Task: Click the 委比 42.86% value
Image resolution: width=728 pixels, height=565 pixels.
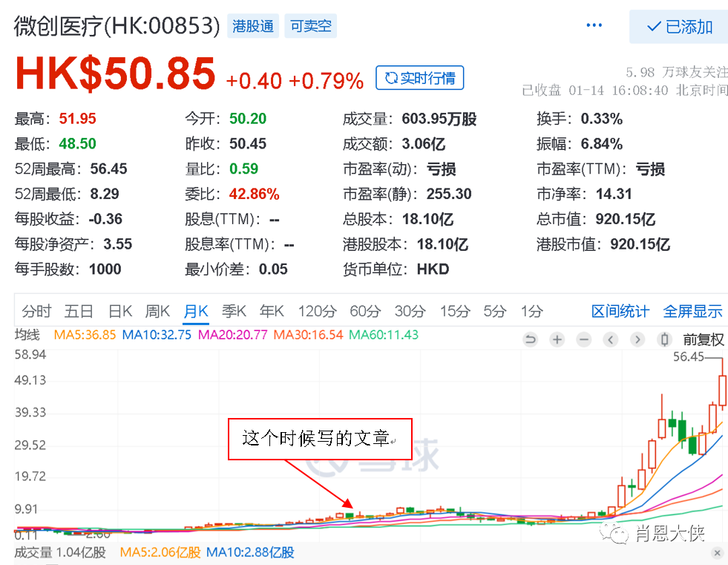Action: tap(255, 194)
